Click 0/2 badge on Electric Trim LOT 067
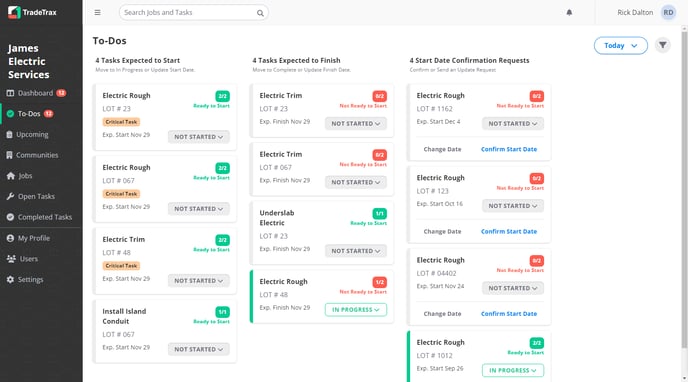The height and width of the screenshot is (382, 688). point(380,155)
